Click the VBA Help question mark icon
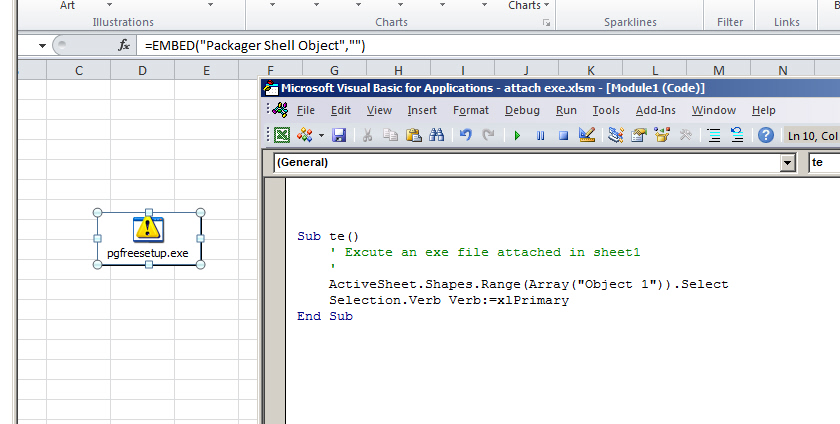The height and width of the screenshot is (424, 840). [766, 135]
